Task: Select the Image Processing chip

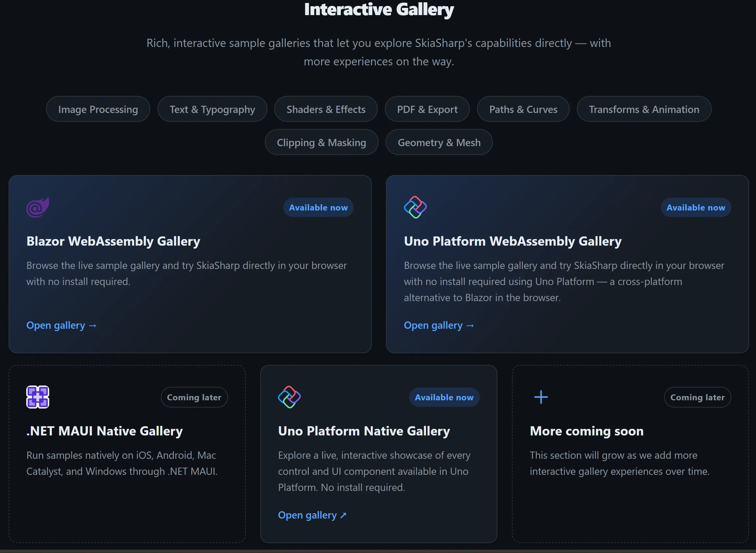Action: coord(98,109)
